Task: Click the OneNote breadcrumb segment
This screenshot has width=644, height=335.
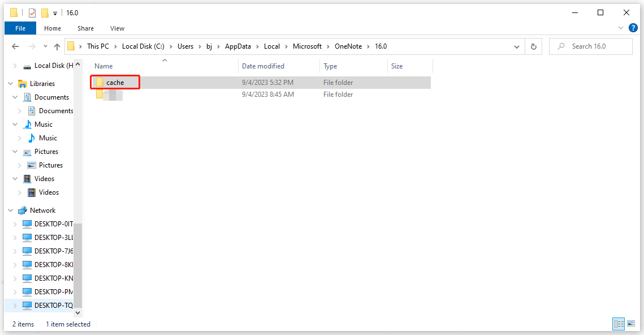Action: 348,46
